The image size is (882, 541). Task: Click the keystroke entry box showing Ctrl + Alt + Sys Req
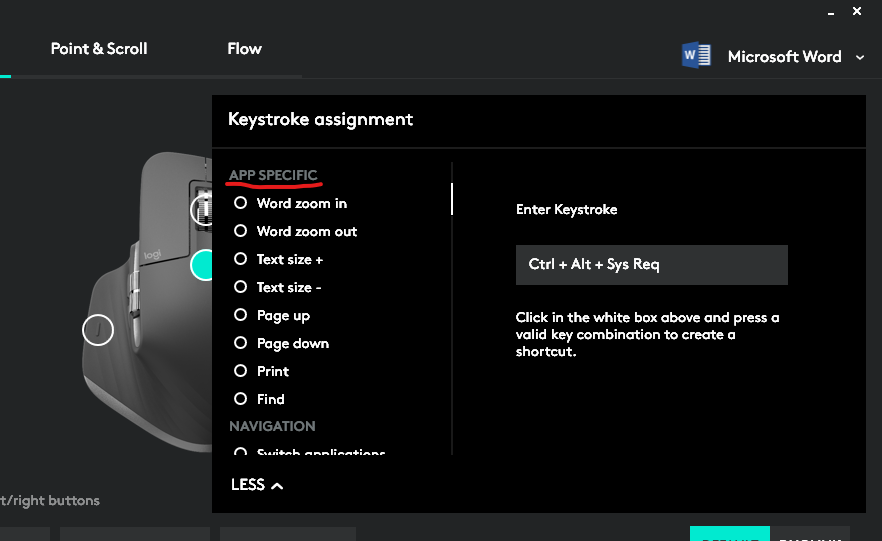[651, 265]
